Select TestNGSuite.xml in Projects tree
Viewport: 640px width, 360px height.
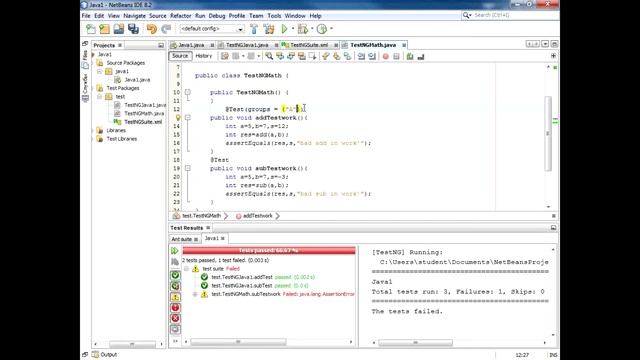coord(143,122)
